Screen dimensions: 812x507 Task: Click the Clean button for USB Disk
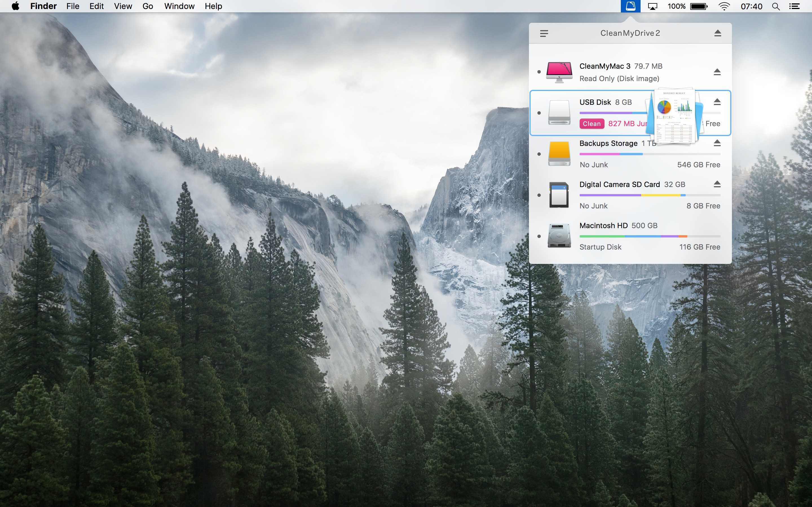(x=592, y=124)
